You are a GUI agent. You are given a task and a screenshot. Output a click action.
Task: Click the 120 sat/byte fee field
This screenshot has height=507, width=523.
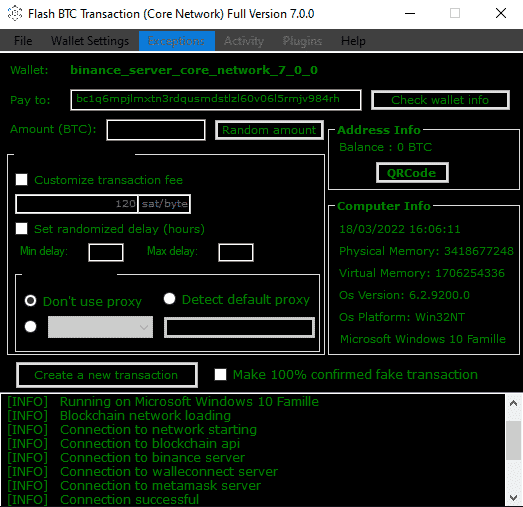click(x=76, y=204)
